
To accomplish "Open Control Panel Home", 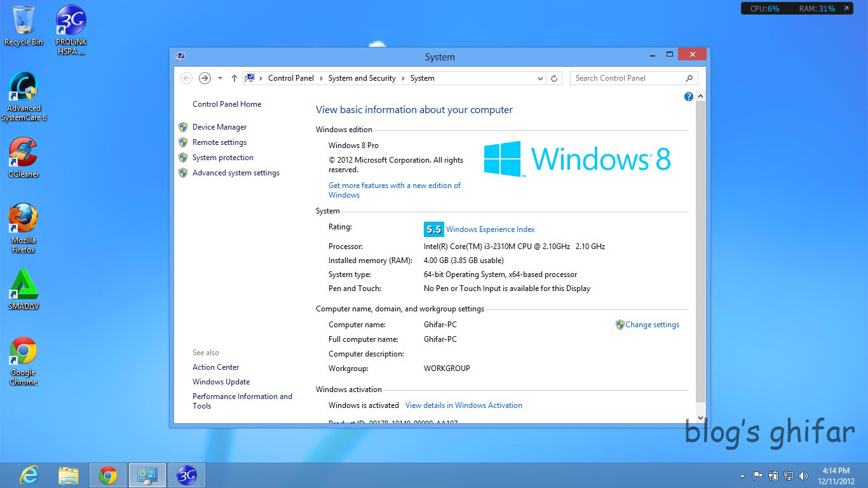I will pos(227,104).
